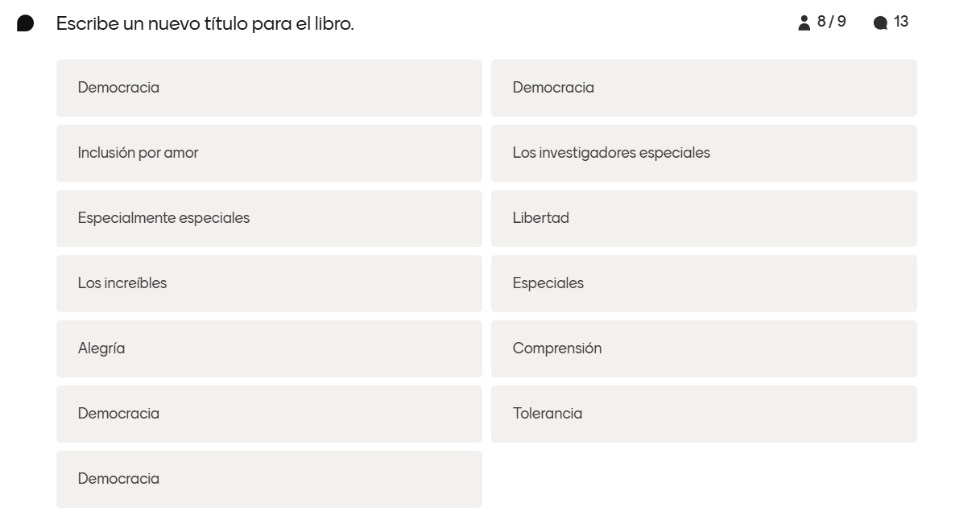This screenshot has height=532, width=980.
Task: Click the 8 / 9 participant count
Action: coord(831,22)
